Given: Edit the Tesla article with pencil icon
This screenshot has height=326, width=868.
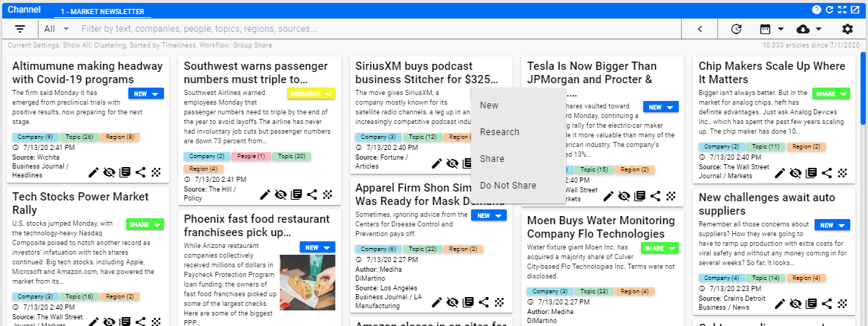Looking at the screenshot, I should (608, 196).
